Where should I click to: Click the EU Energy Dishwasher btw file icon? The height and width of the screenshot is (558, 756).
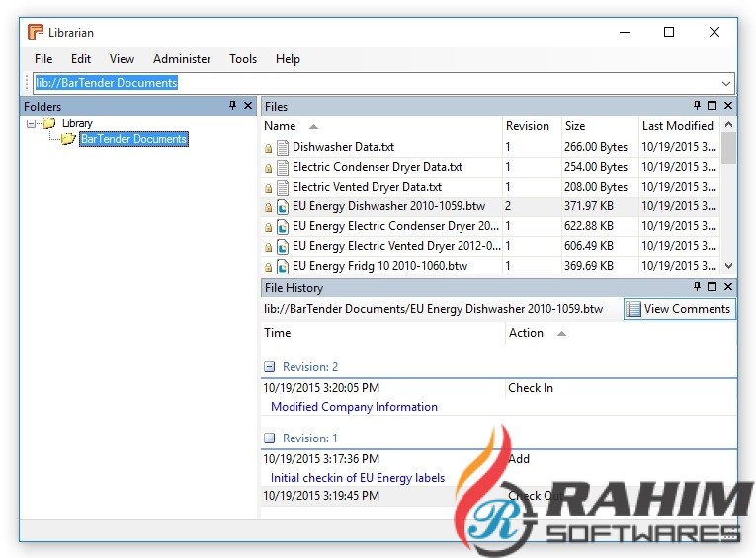coord(283,206)
